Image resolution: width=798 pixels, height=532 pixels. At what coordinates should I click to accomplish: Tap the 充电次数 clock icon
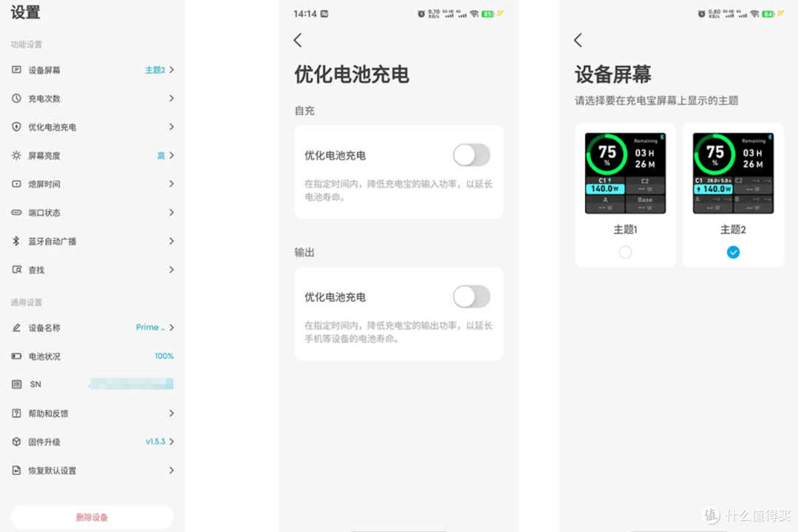coord(16,98)
